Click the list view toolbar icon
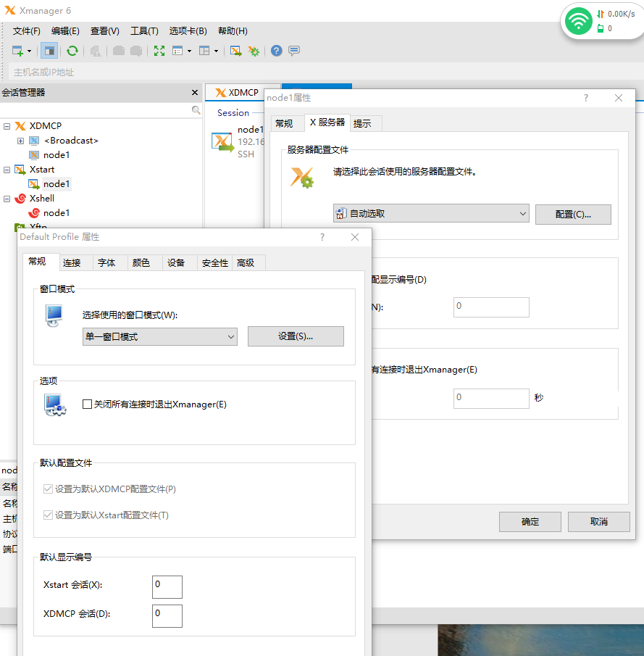 (x=177, y=51)
